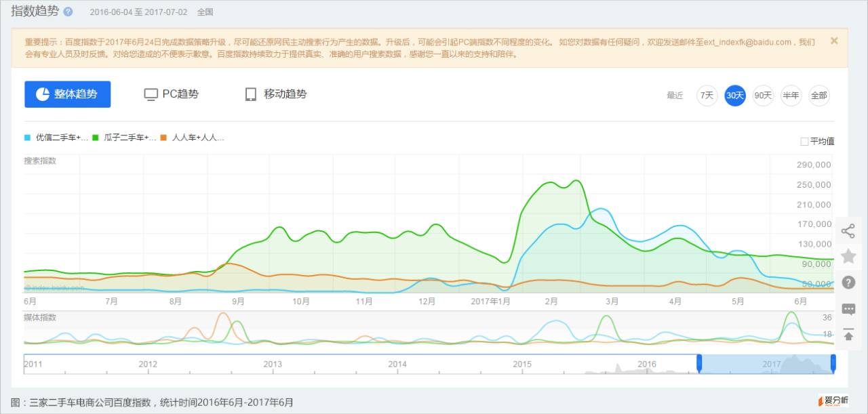Show 全部 time range data
The image size is (868, 414).
(818, 96)
